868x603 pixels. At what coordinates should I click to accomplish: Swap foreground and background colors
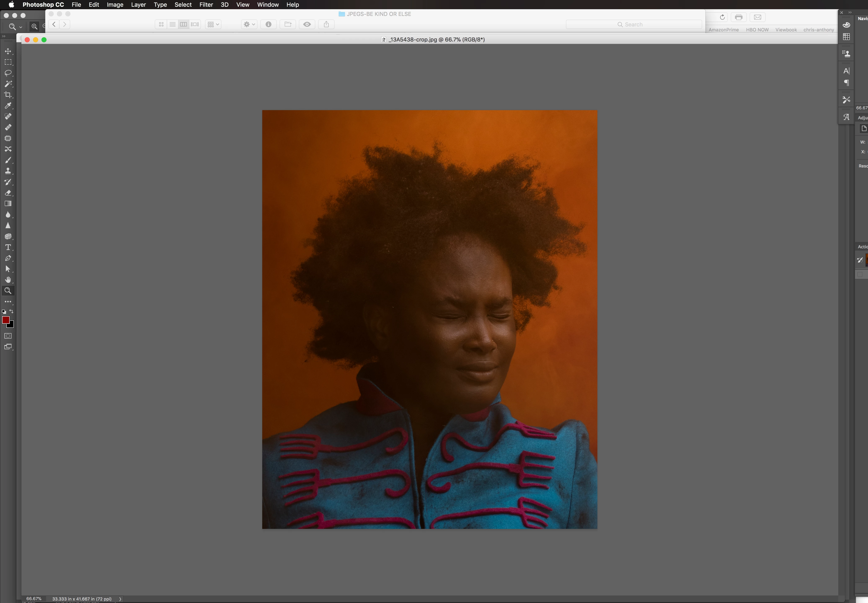[x=12, y=311]
